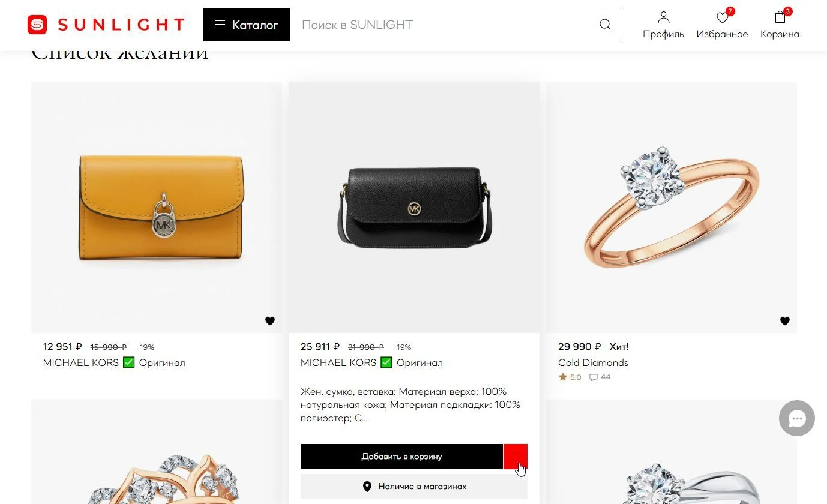
Task: Click Добавить в корзину button
Action: click(401, 457)
